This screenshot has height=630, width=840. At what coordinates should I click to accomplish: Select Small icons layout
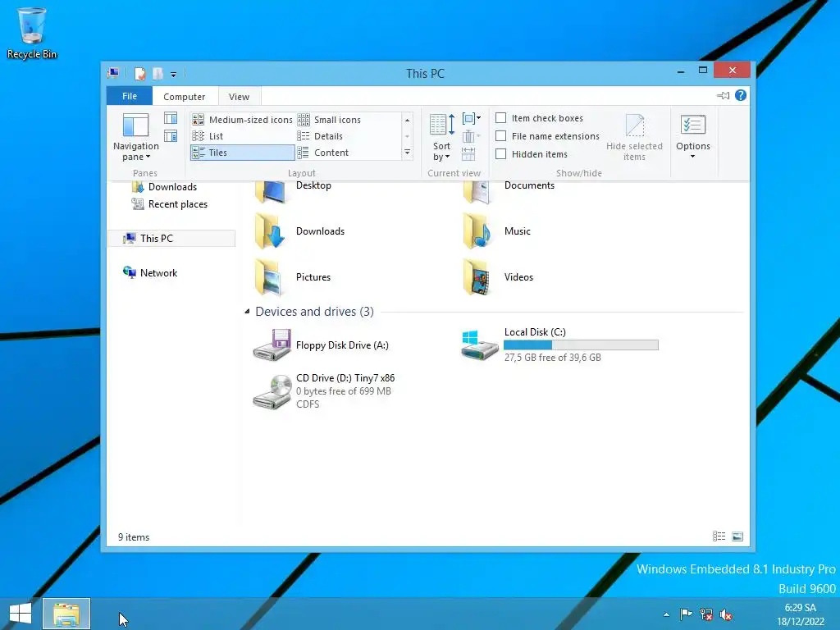pyautogui.click(x=330, y=120)
